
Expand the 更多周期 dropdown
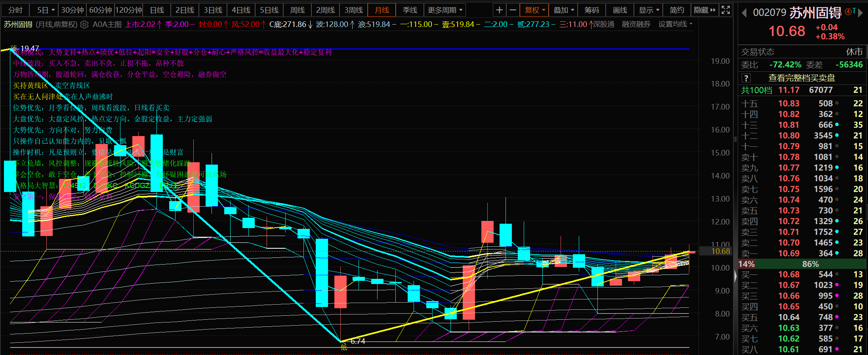[x=445, y=10]
